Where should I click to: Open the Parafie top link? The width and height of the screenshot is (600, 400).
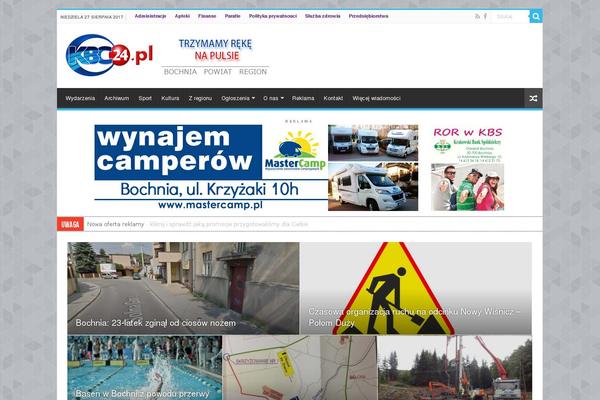tap(232, 16)
